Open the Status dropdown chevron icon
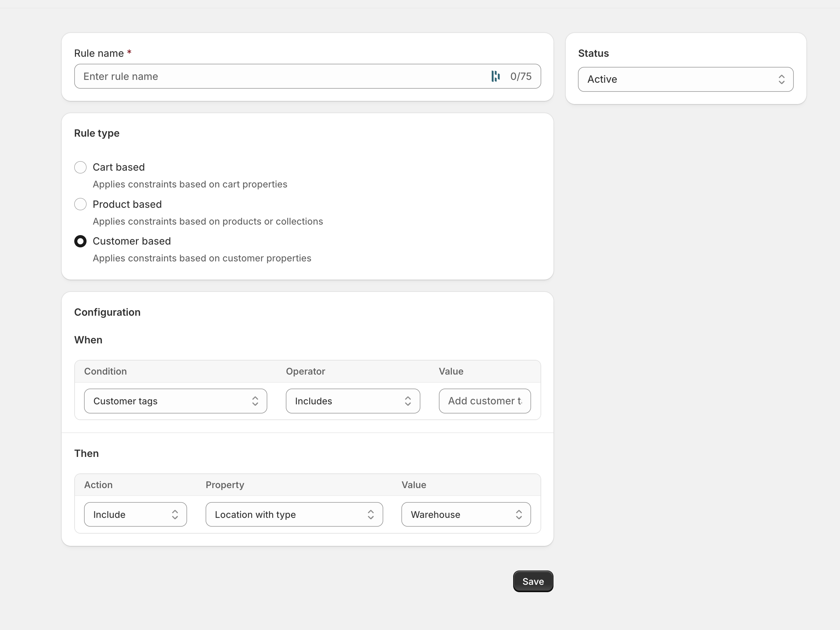840x630 pixels. (782, 79)
